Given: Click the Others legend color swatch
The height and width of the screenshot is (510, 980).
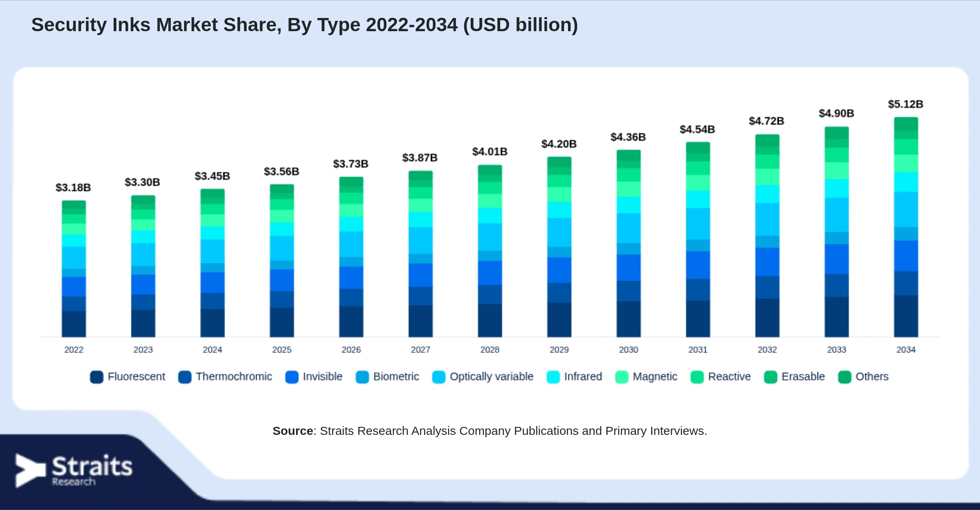Looking at the screenshot, I should 845,377.
